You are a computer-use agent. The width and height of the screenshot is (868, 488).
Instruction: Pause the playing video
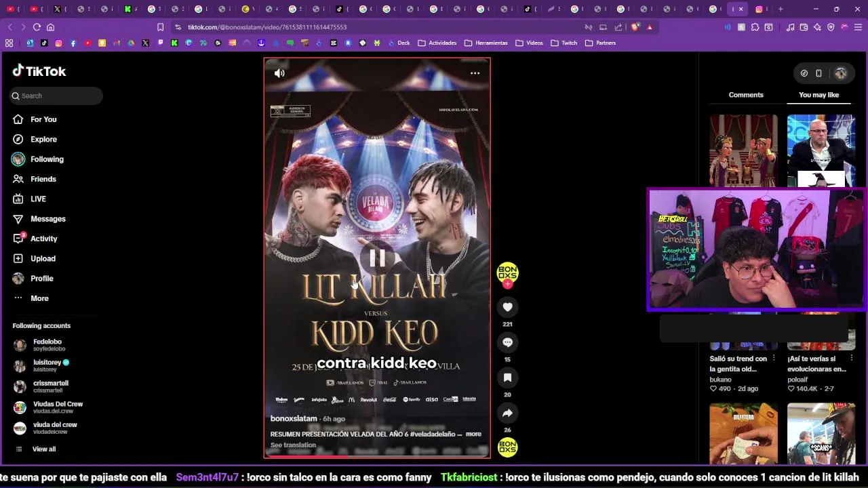(x=377, y=258)
